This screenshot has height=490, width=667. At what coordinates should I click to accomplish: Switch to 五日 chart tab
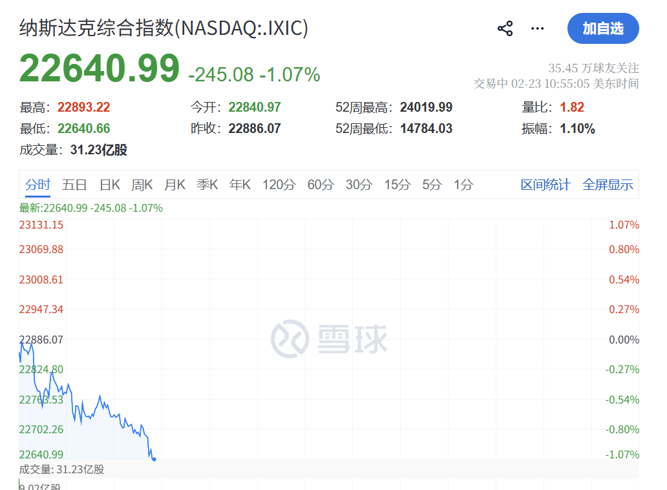pos(74,184)
